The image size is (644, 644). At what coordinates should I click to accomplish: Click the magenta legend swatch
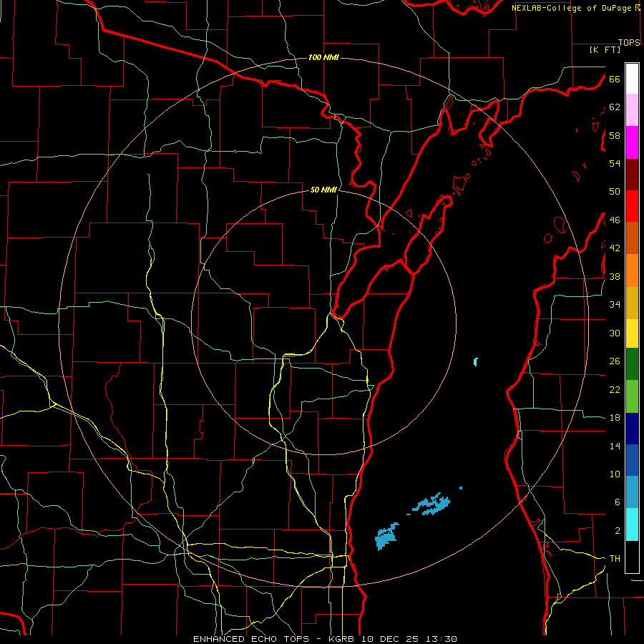click(632, 142)
